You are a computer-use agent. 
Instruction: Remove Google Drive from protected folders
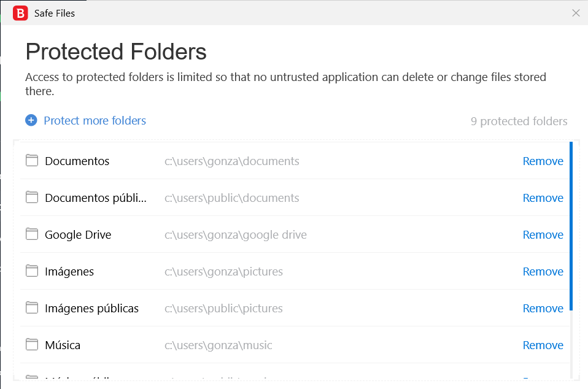click(x=543, y=235)
